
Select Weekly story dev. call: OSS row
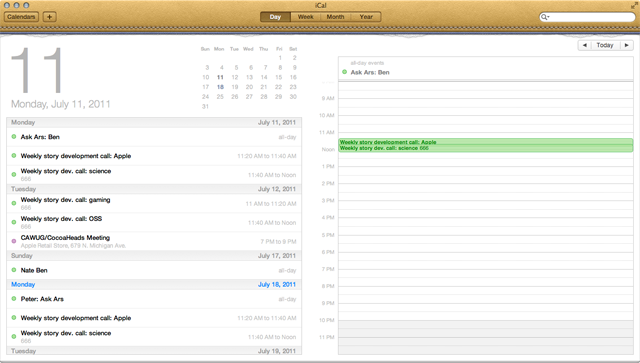[154, 223]
